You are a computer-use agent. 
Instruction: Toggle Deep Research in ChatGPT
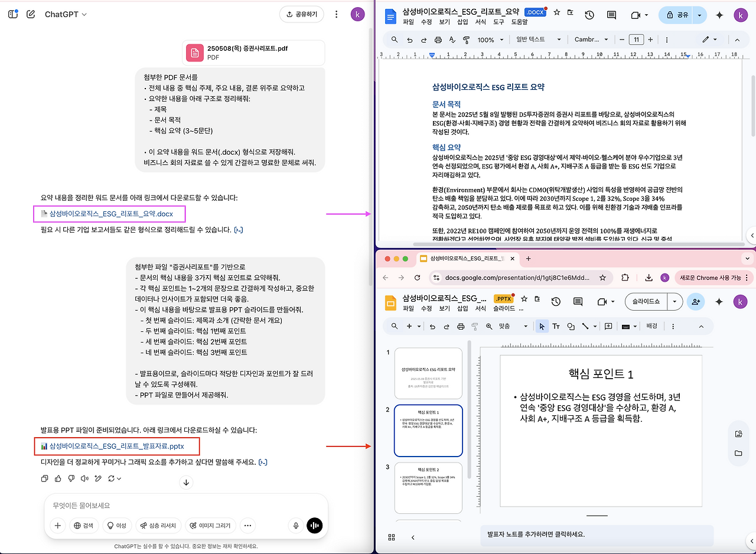(x=158, y=526)
